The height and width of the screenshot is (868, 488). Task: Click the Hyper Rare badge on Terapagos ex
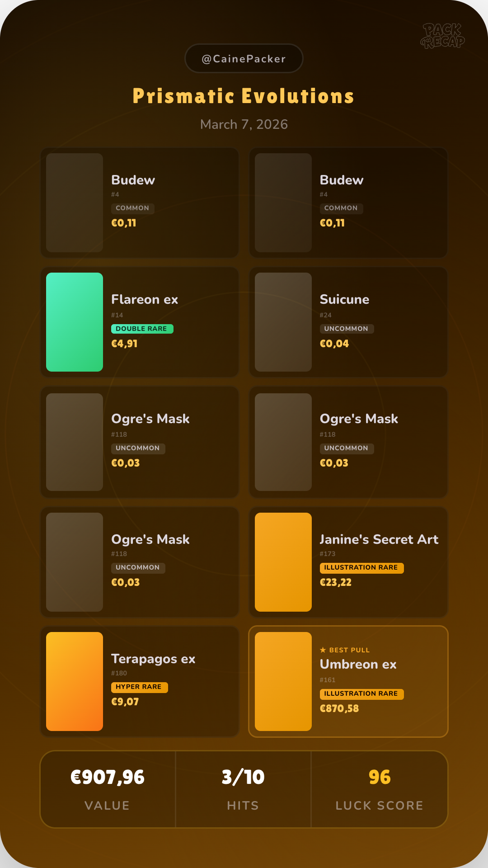tap(139, 687)
